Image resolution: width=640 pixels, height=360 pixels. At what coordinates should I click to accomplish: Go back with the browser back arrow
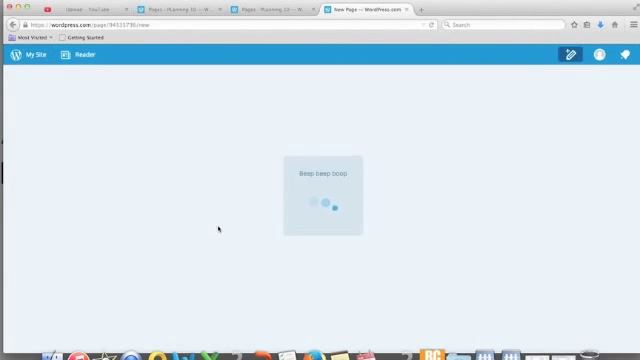(13, 25)
